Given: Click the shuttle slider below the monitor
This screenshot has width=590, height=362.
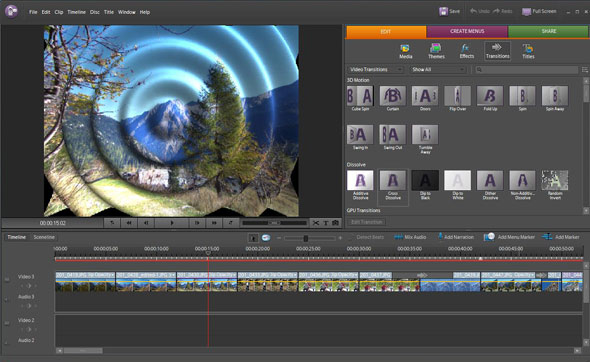Looking at the screenshot, I should [274, 223].
